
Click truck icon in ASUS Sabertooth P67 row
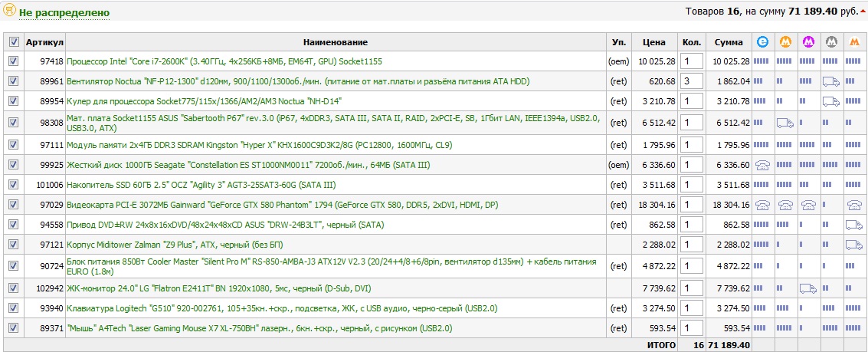(x=785, y=123)
